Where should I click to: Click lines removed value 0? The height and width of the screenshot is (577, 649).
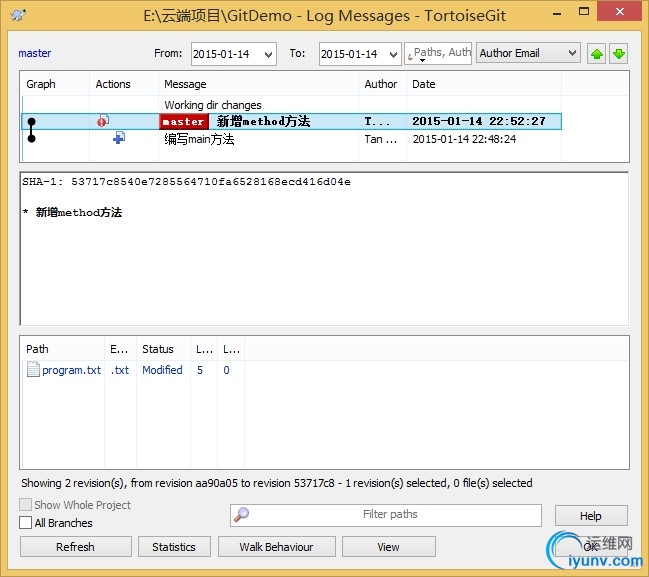(x=226, y=370)
